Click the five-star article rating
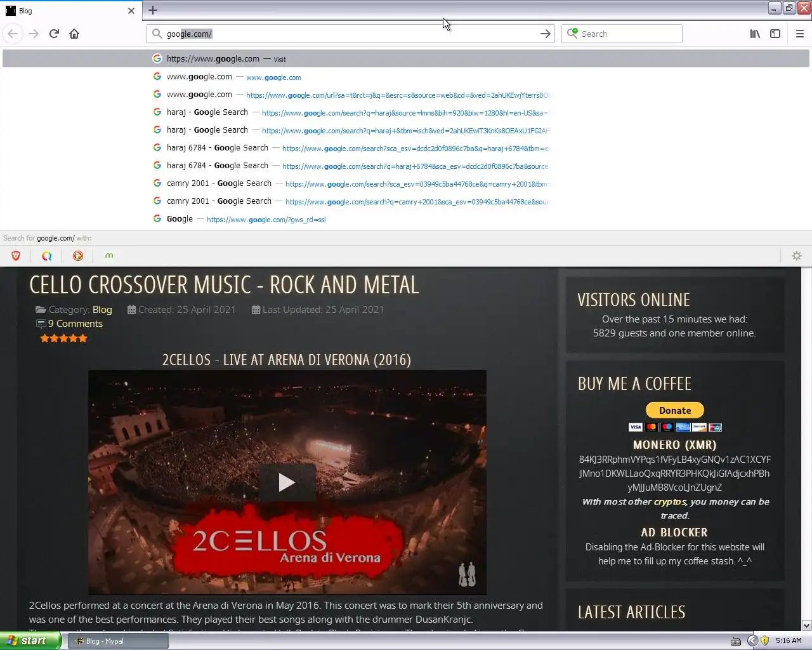 pyautogui.click(x=63, y=338)
